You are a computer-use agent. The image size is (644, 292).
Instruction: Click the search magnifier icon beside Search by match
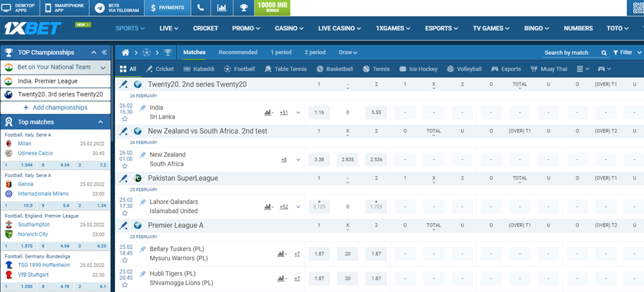coord(604,53)
